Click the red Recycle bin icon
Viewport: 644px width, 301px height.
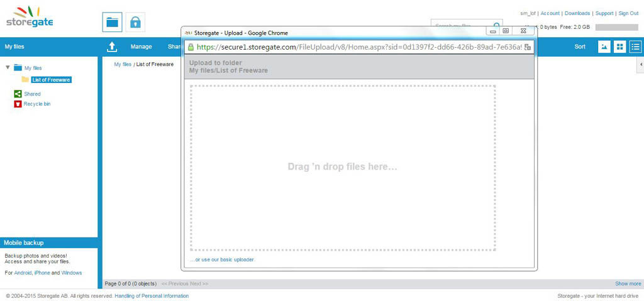pos(18,104)
